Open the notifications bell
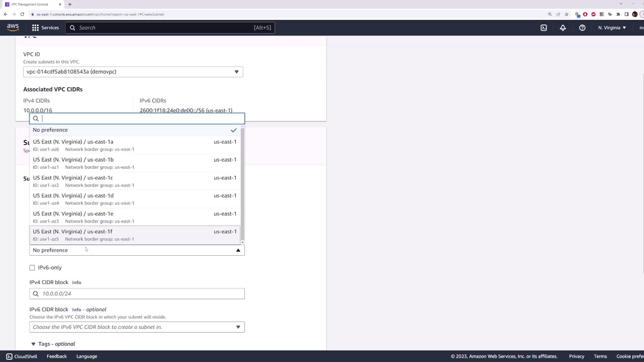Image resolution: width=644 pixels, height=362 pixels. click(563, 28)
